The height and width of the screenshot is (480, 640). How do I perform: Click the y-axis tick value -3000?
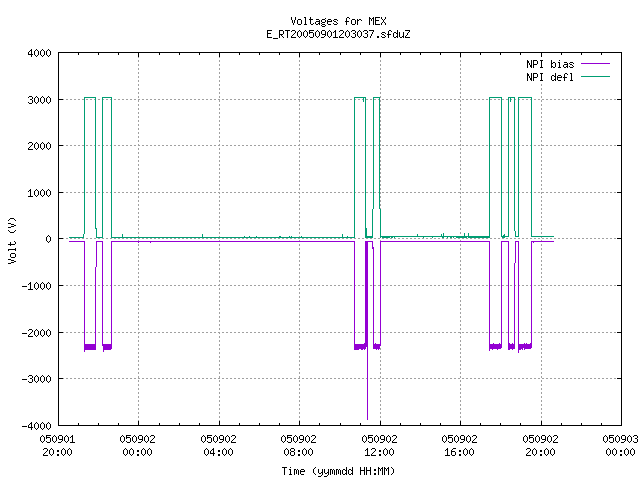37,379
